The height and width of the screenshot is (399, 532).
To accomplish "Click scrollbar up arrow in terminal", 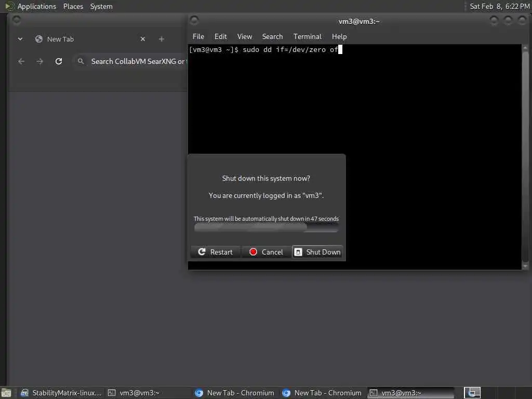I will click(x=525, y=48).
